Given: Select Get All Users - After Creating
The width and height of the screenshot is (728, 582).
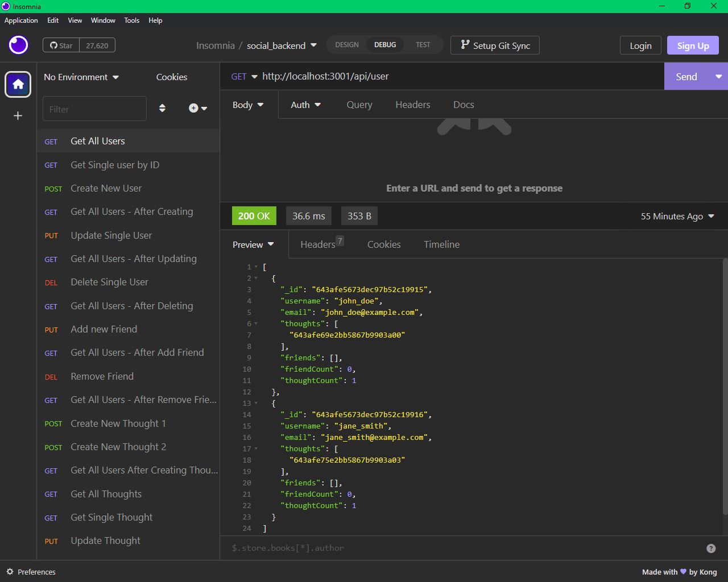Looking at the screenshot, I should click(129, 211).
